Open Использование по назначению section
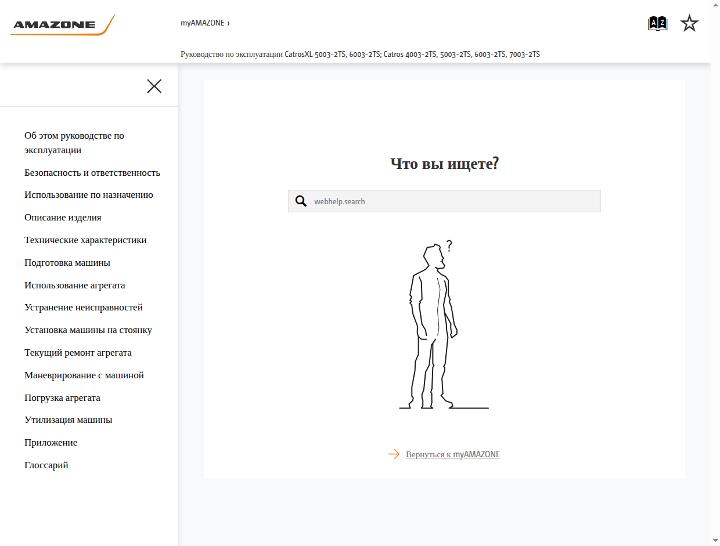Image resolution: width=720 pixels, height=546 pixels. pos(89,195)
